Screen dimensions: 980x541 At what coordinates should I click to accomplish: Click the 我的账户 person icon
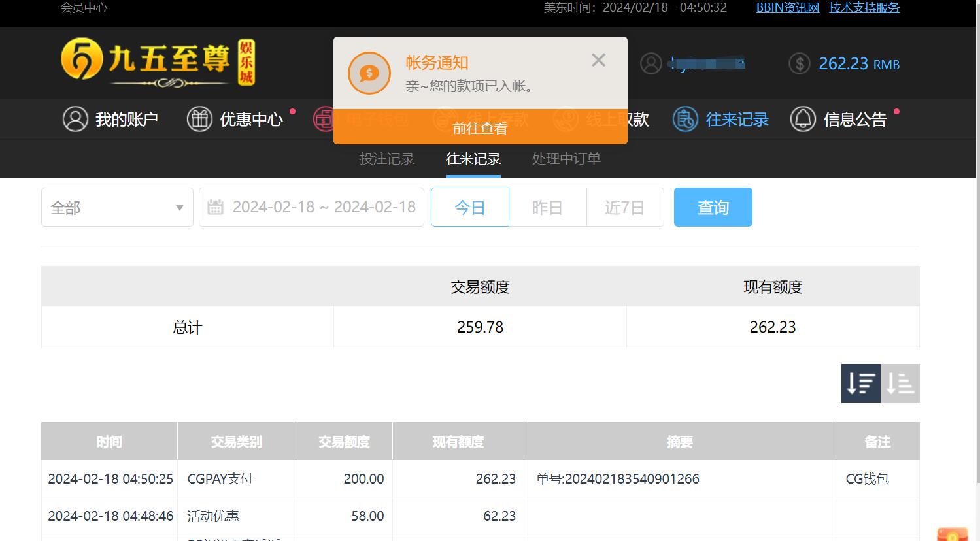click(x=75, y=119)
